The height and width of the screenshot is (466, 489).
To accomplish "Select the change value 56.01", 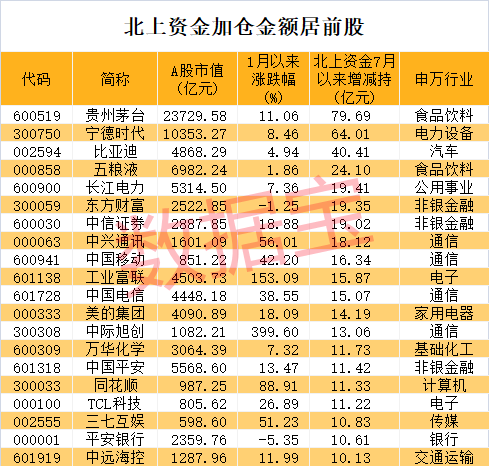I will click(x=279, y=242).
